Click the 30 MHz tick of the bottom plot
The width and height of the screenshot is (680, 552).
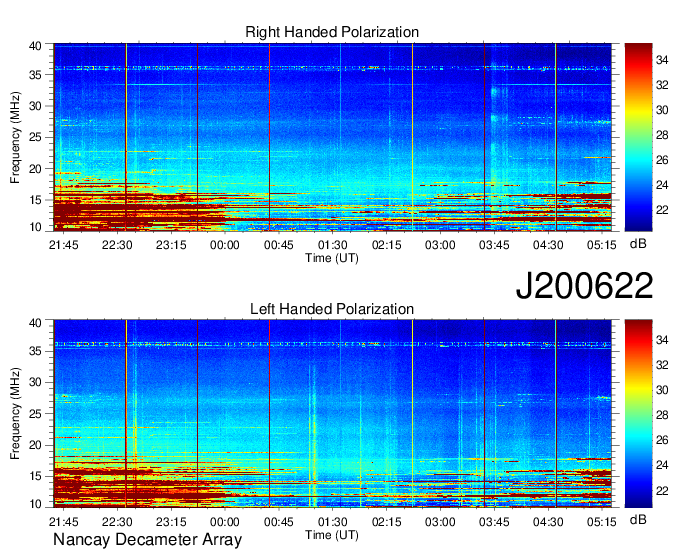coord(35,382)
